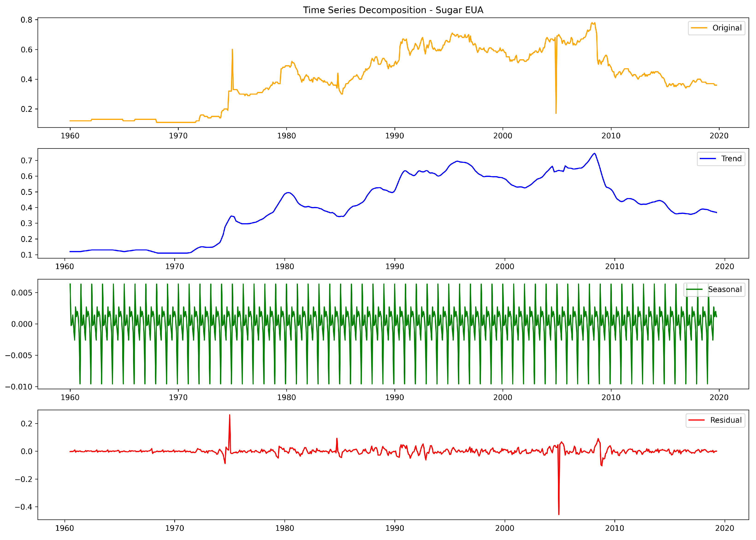Click the 2008 peak of the Trend line

[594, 154]
